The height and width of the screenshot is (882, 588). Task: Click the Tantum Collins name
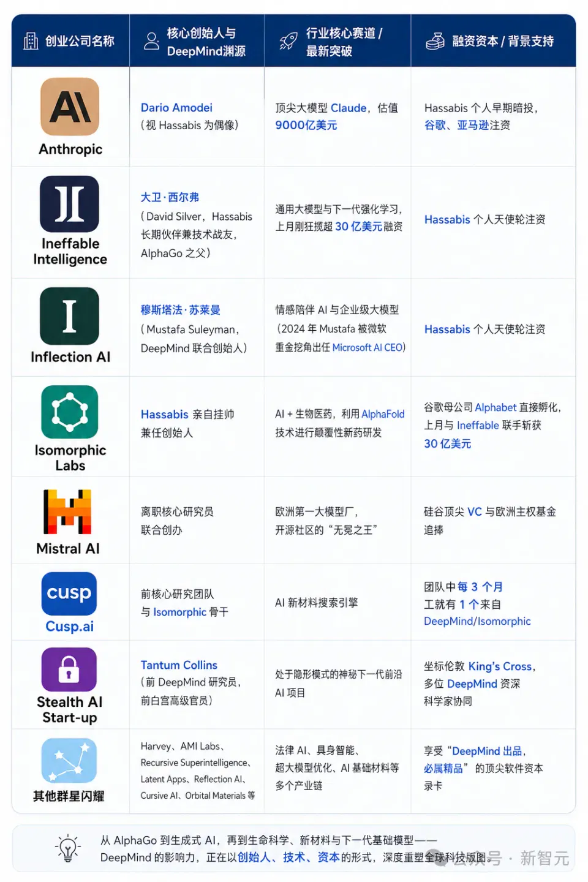tap(179, 665)
